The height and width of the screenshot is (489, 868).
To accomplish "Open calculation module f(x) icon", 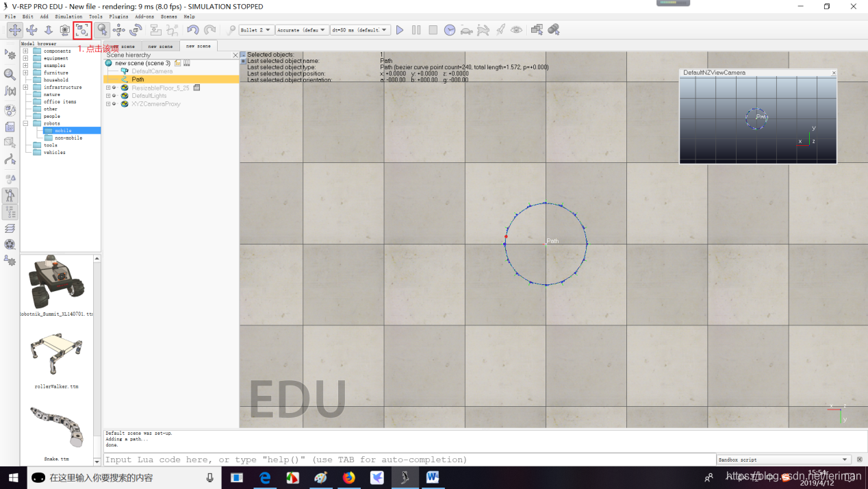I will [x=10, y=91].
